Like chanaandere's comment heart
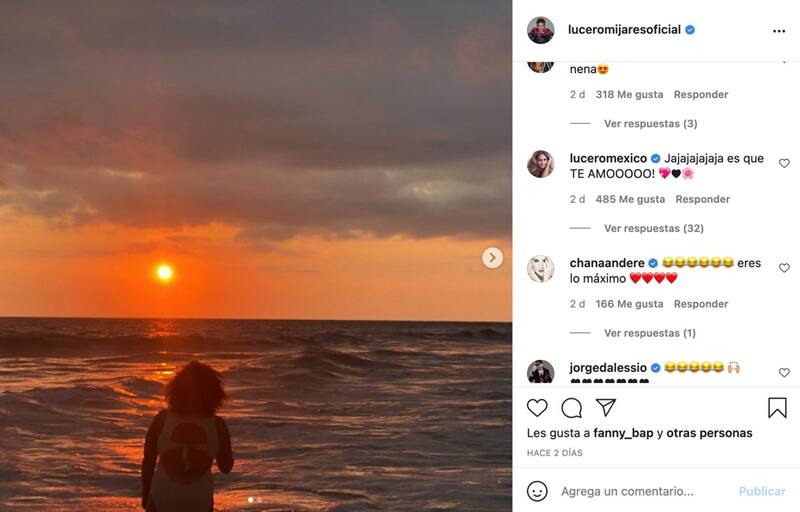The height and width of the screenshot is (512, 800). pos(784,268)
